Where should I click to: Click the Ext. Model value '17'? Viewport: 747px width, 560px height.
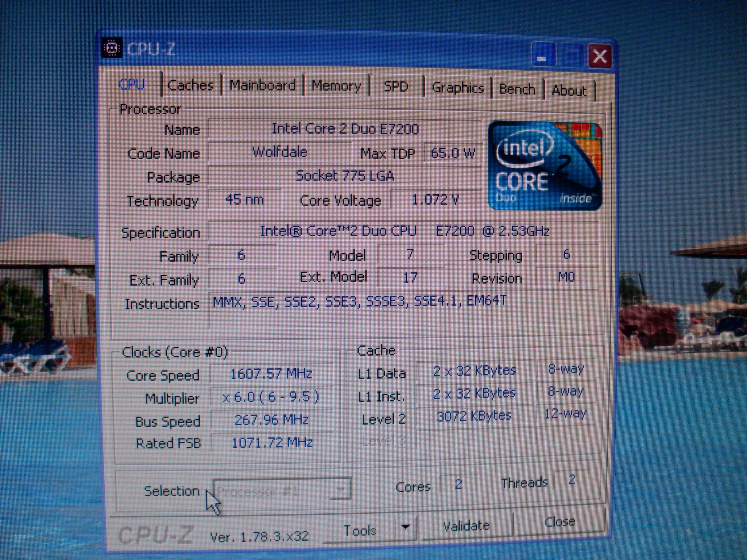pos(410,278)
